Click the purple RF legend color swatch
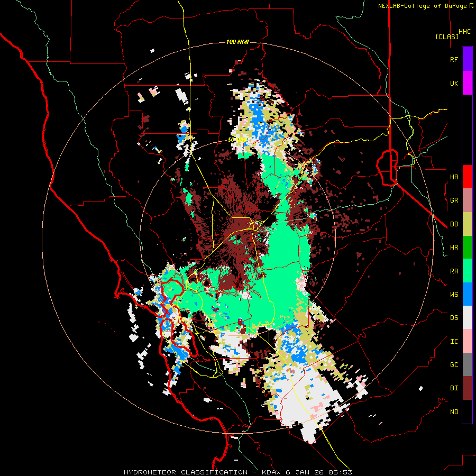 [467, 59]
